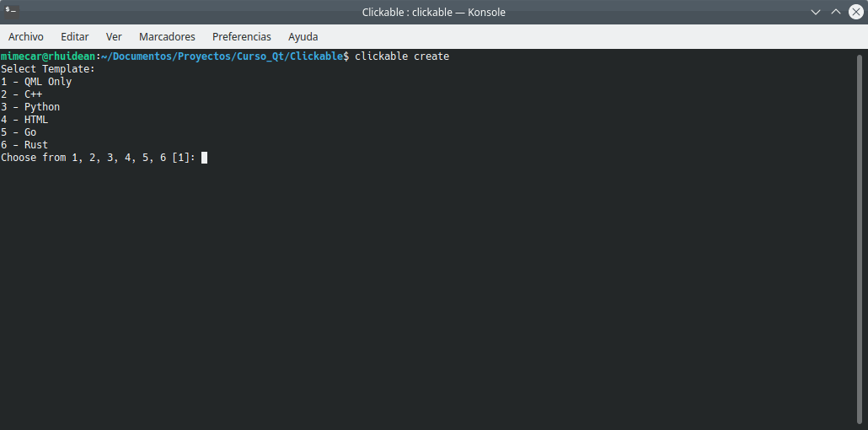Close the Konsole window
This screenshot has width=868, height=430.
[x=856, y=12]
